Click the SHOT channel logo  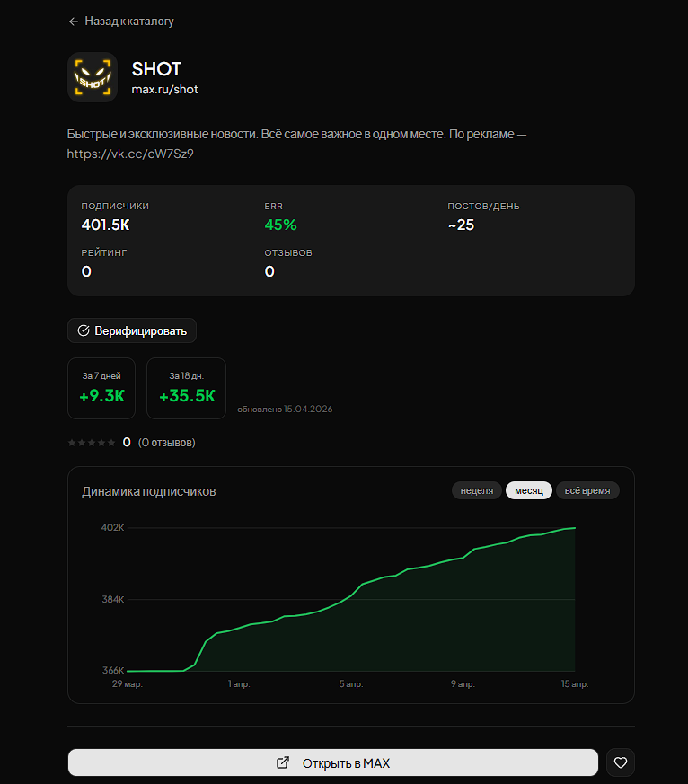93,77
